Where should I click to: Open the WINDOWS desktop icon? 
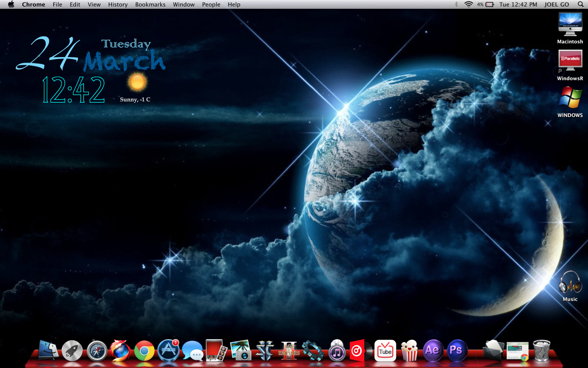point(570,102)
